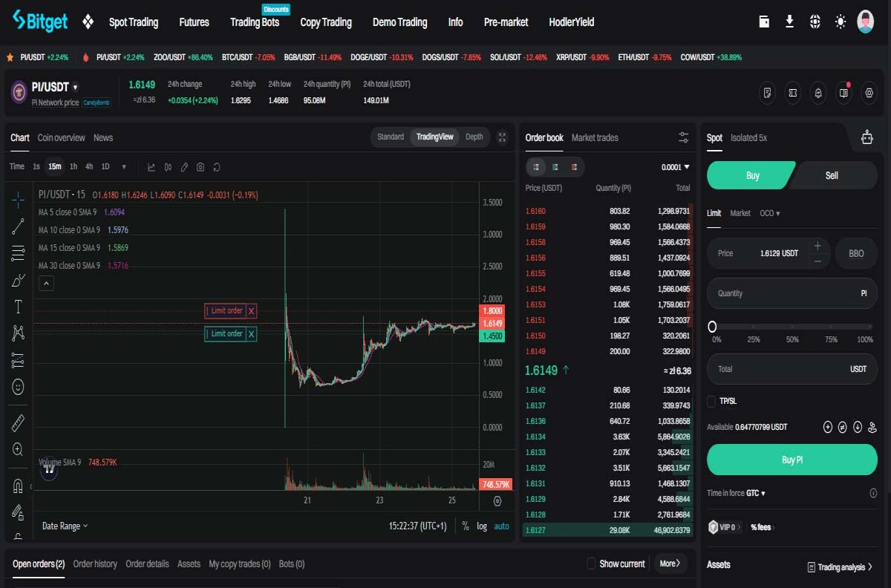Click the BBO price button
The height and width of the screenshot is (588, 891).
(x=856, y=253)
